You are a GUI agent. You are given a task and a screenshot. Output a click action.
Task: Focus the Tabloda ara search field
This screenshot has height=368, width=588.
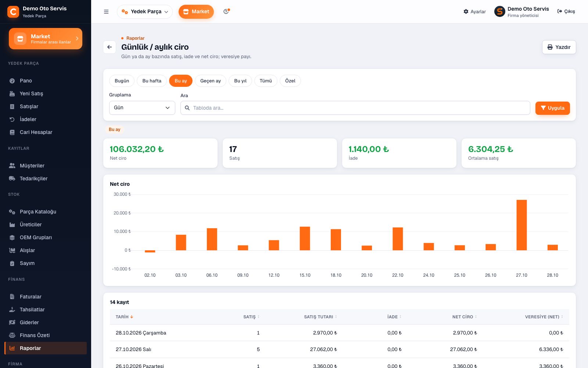tap(355, 108)
